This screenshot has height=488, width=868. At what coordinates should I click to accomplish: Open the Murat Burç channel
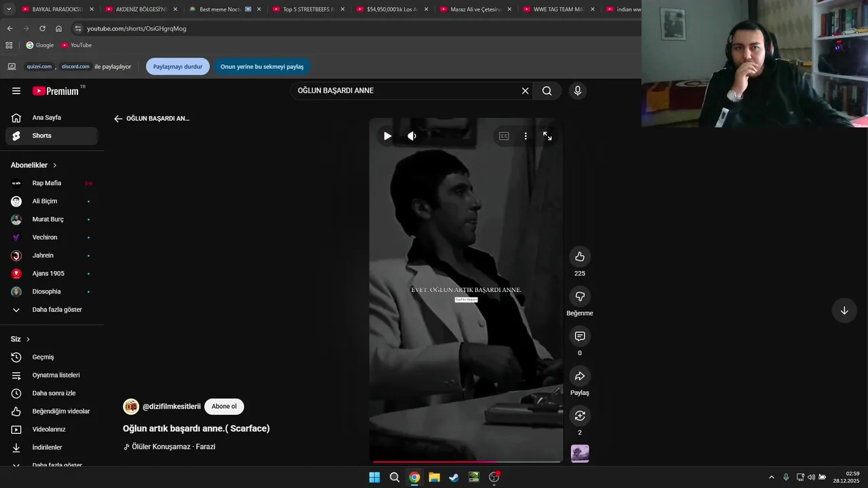tap(52, 220)
